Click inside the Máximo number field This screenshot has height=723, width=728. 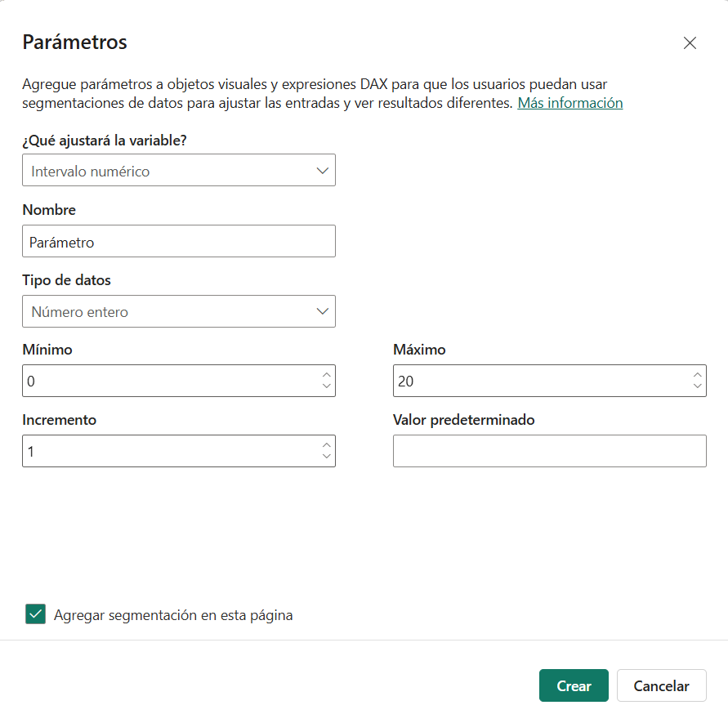pos(543,381)
